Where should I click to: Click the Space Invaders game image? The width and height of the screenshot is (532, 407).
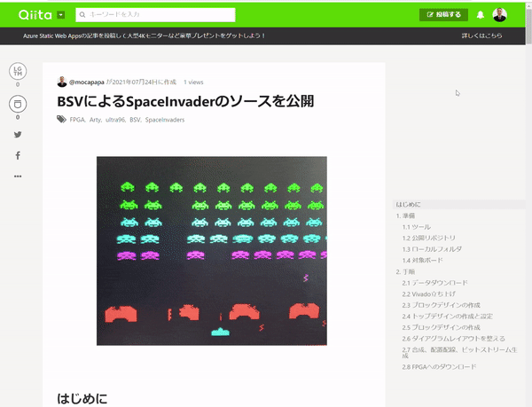[211, 250]
